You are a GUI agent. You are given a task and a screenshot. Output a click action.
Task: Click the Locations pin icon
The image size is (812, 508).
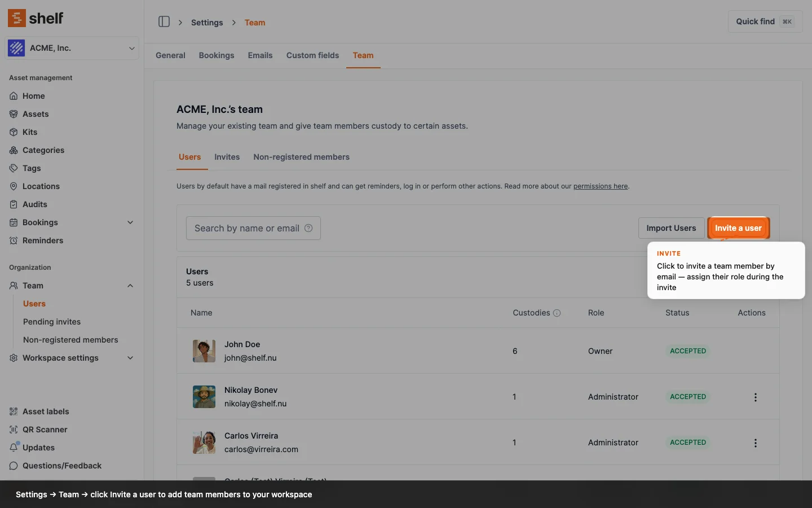click(x=14, y=186)
